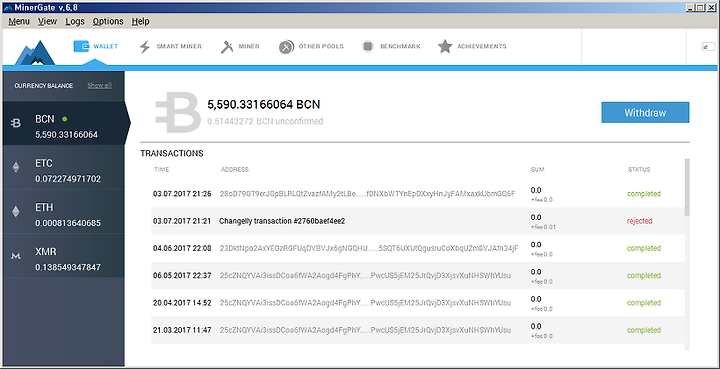720x369 pixels.
Task: Click the ADDRESS column header
Action: coord(235,170)
